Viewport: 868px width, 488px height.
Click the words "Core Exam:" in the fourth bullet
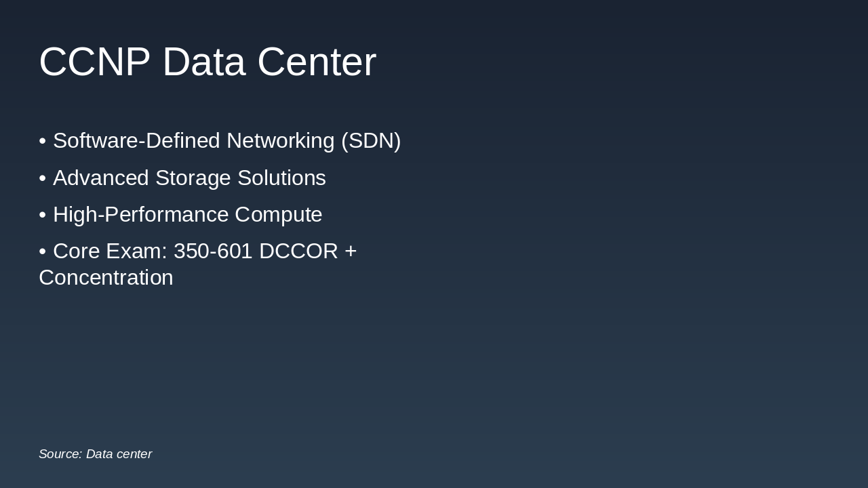click(x=110, y=251)
